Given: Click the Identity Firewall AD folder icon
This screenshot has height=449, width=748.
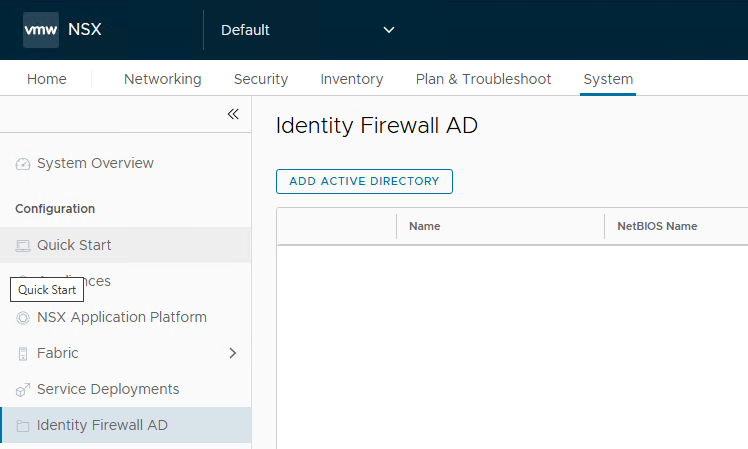Looking at the screenshot, I should tap(23, 426).
